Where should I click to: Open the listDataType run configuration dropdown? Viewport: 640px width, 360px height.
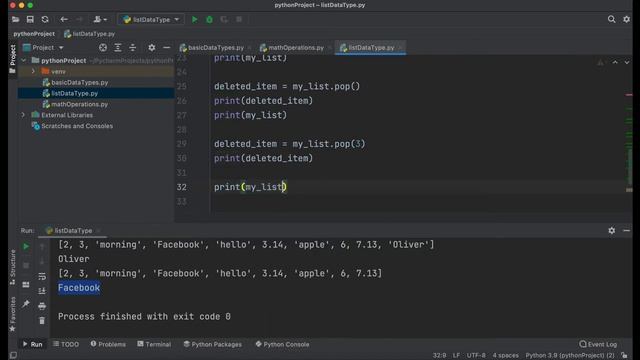point(151,19)
